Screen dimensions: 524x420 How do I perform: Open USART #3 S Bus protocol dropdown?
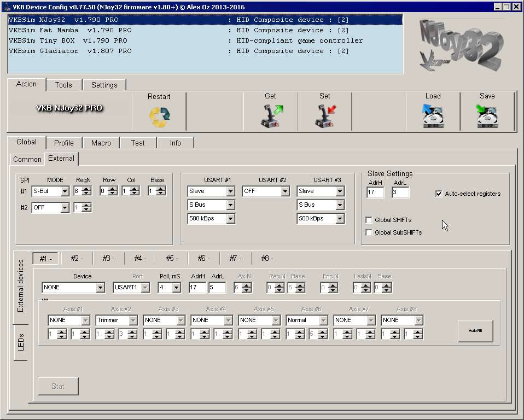pyautogui.click(x=321, y=205)
